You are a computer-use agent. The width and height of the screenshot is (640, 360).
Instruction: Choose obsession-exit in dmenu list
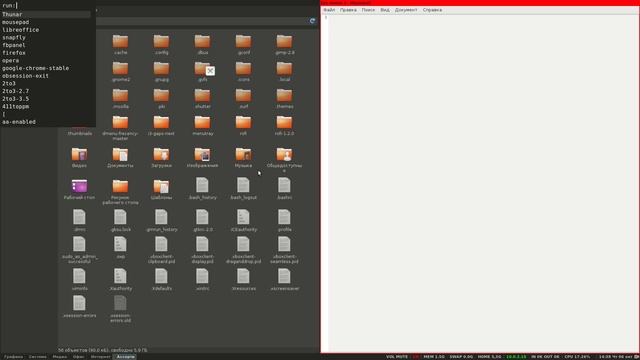click(25, 76)
